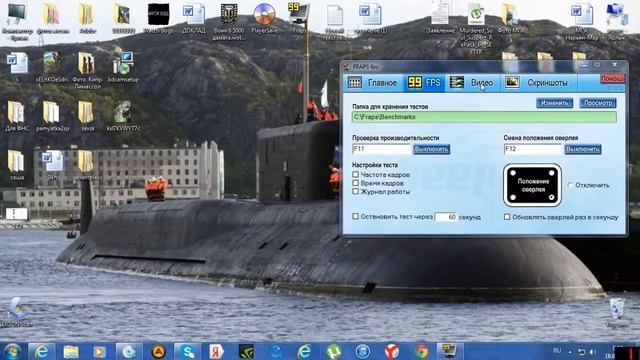Launch Skype from the taskbar
The height and width of the screenshot is (360, 640).
(188, 351)
